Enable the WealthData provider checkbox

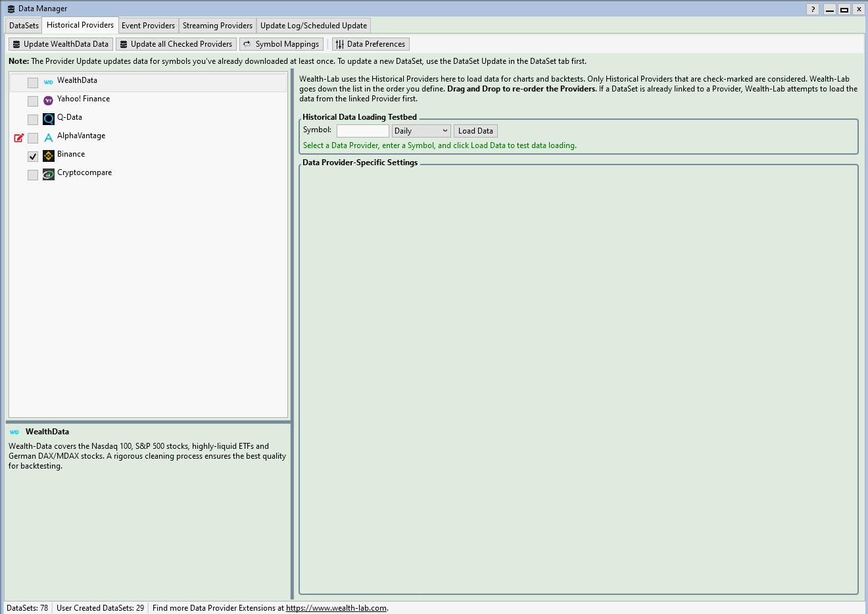tap(33, 82)
